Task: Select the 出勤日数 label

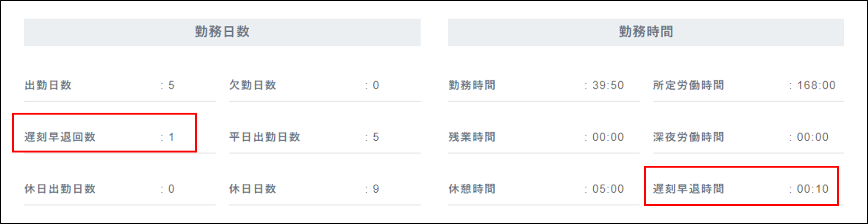Action: pyautogui.click(x=48, y=85)
